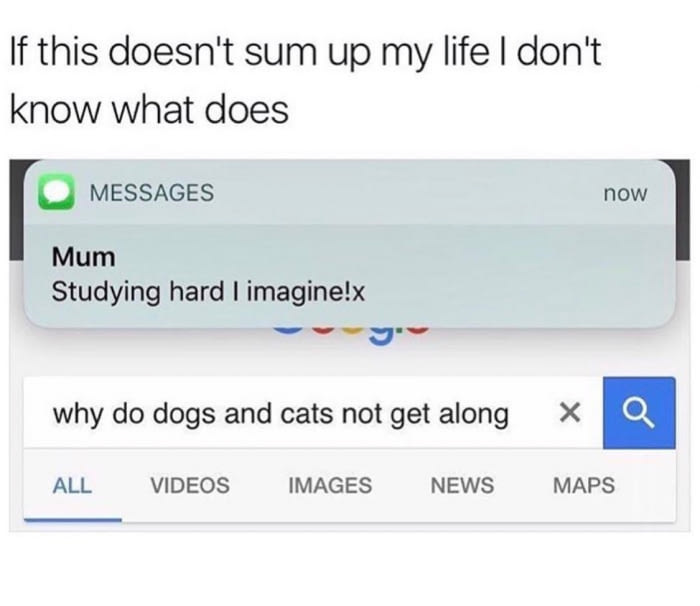Place cursor on the word 'dogs' in query
This screenshot has width=700, height=606.
point(185,414)
